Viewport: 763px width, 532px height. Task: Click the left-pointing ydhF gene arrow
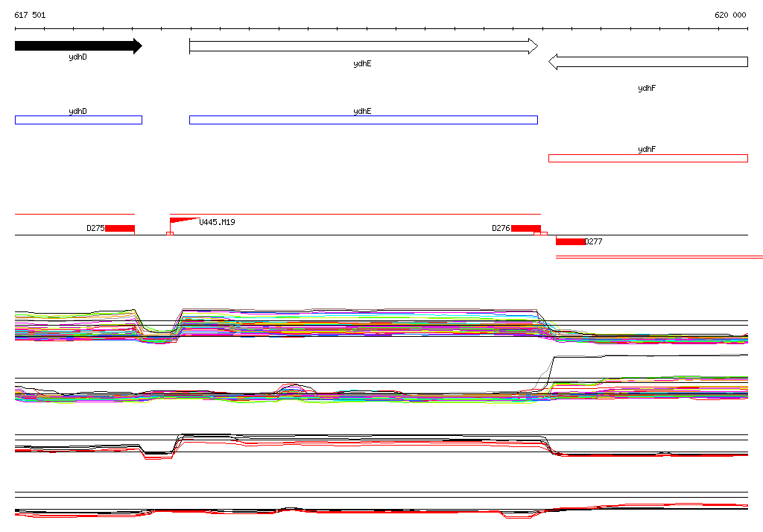[648, 62]
